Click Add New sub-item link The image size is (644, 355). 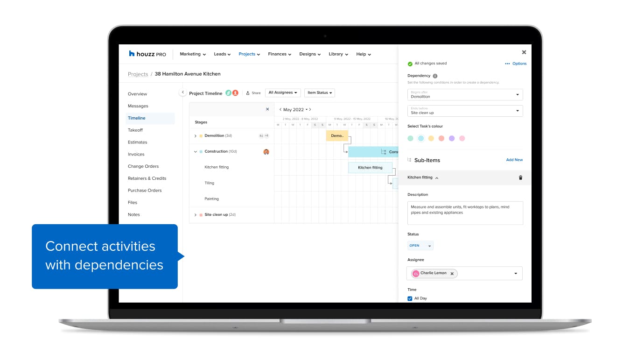pos(514,160)
